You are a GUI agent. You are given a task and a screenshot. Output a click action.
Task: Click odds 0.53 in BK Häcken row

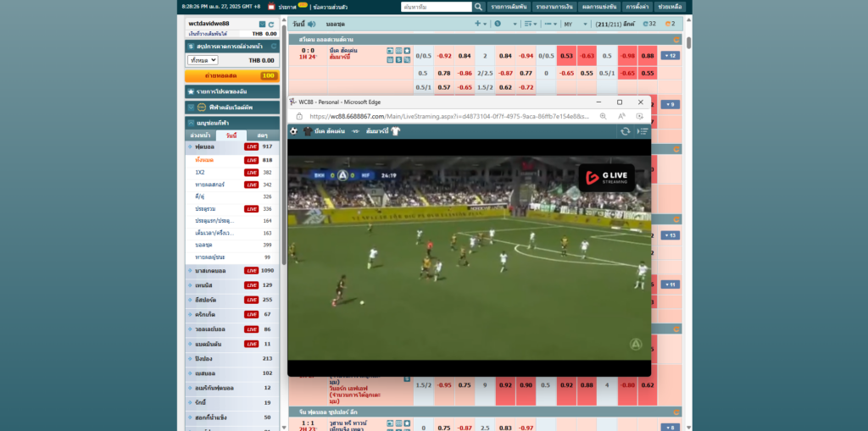565,55
